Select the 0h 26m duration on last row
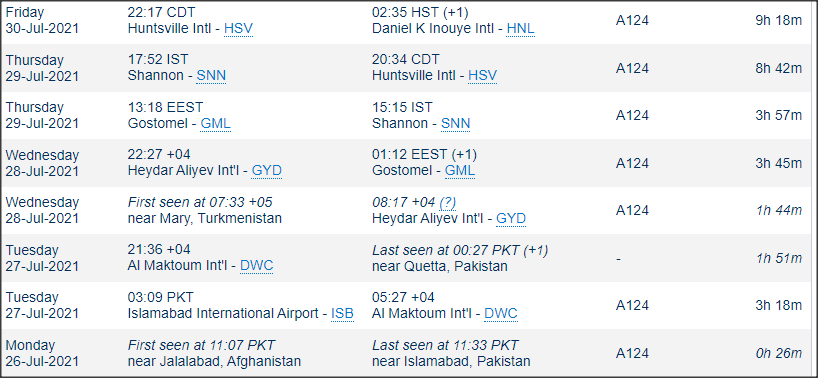The width and height of the screenshot is (818, 378). pos(778,353)
